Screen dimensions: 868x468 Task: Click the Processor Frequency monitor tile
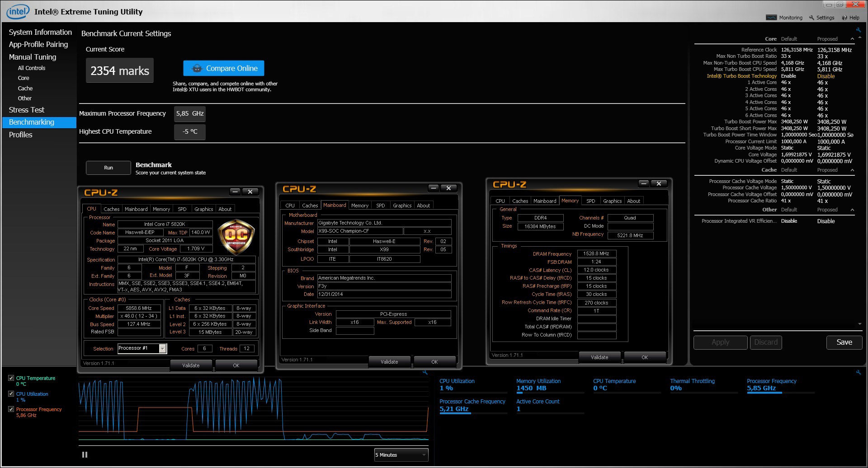(x=780, y=385)
